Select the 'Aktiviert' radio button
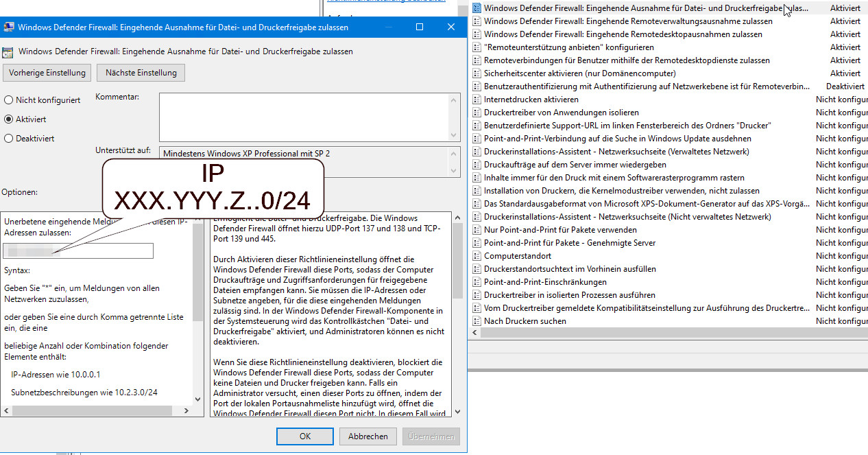Screen dimensions: 868x455 click(8, 119)
